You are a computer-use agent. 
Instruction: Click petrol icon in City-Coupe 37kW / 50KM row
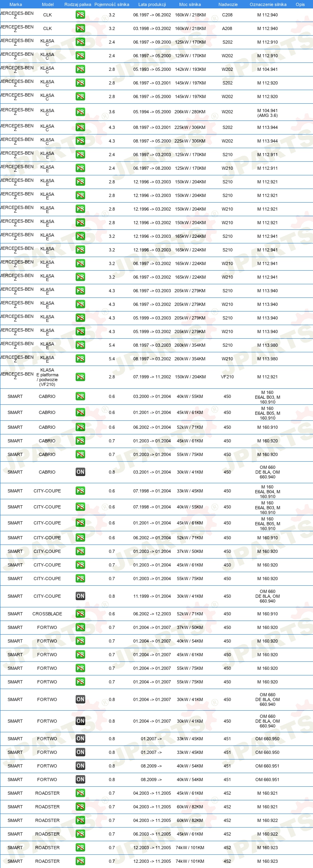point(80,551)
